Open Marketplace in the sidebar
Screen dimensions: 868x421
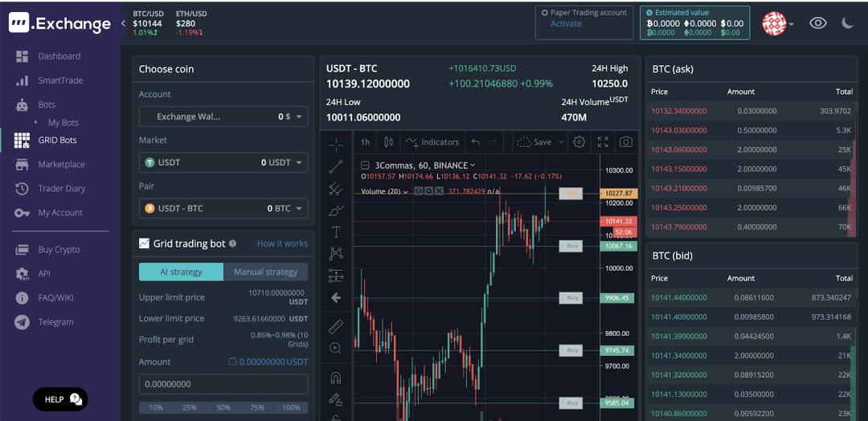point(50,165)
